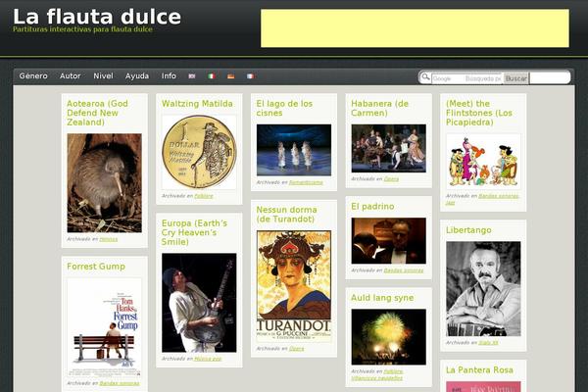588x392 pixels.
Task: Open El lago de los cisnes title
Action: (x=284, y=108)
